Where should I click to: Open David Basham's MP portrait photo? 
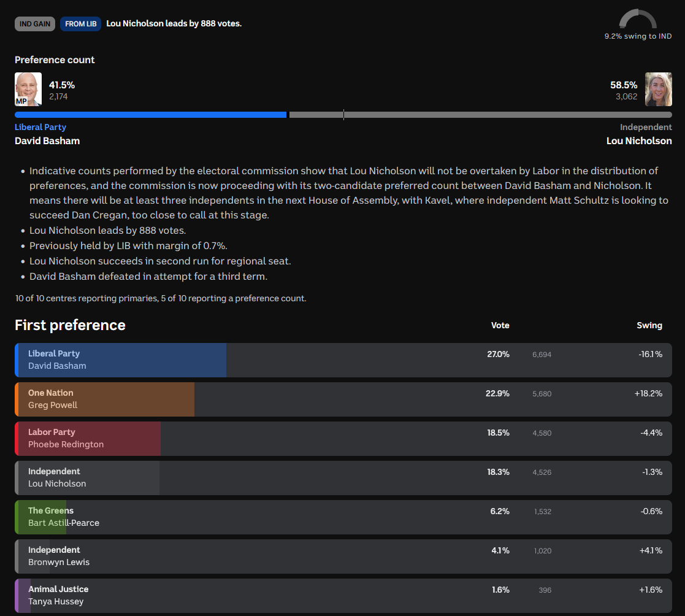point(28,89)
